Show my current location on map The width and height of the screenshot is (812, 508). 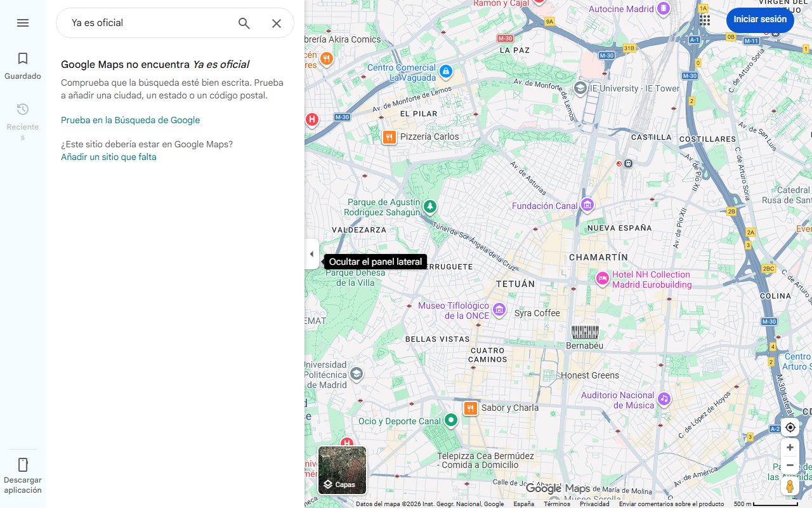coord(790,427)
